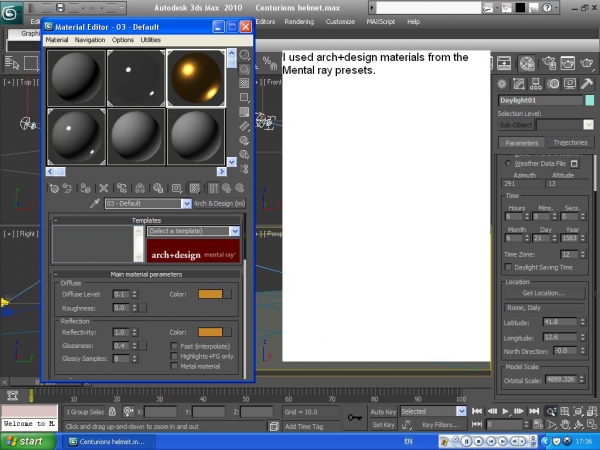The image size is (600, 450).
Task: Play the animation
Action: tap(505, 411)
